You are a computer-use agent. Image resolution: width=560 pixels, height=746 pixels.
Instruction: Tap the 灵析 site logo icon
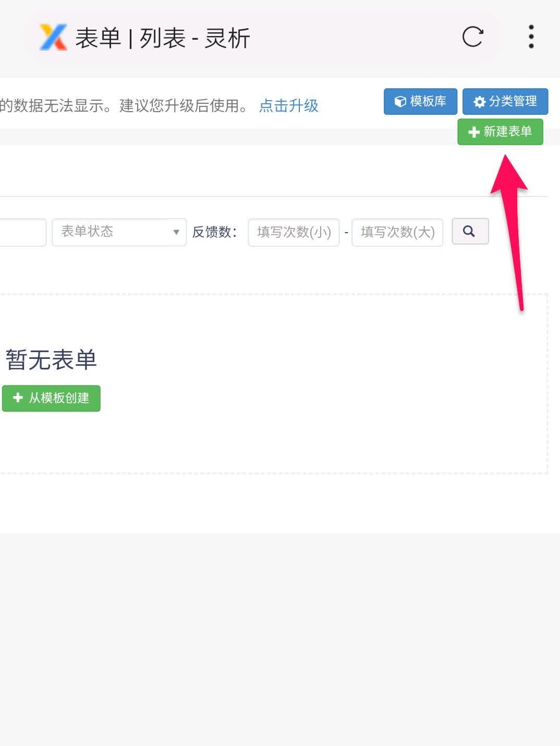pyautogui.click(x=54, y=38)
